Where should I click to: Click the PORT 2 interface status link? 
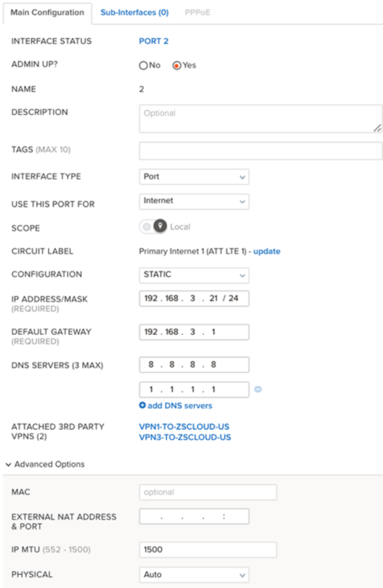pos(154,41)
